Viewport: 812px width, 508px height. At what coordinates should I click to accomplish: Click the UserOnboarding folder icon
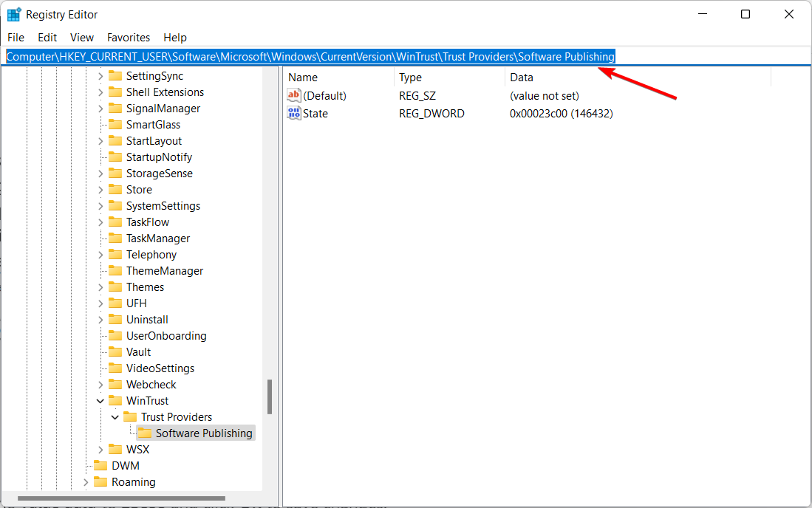[115, 336]
